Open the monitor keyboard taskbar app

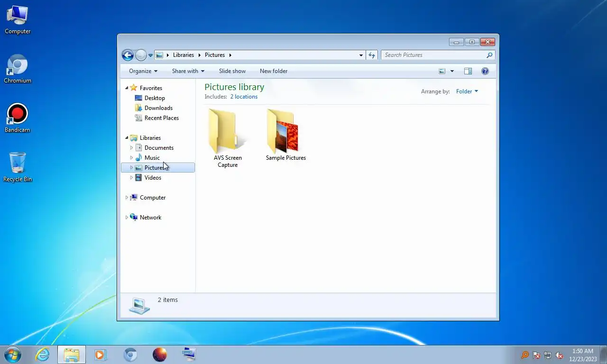pos(189,355)
